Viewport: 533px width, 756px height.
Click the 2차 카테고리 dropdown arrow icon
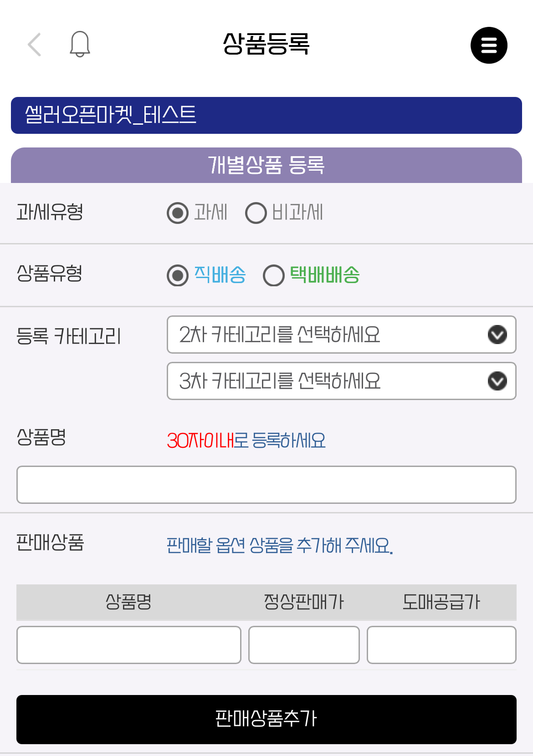coord(497,335)
